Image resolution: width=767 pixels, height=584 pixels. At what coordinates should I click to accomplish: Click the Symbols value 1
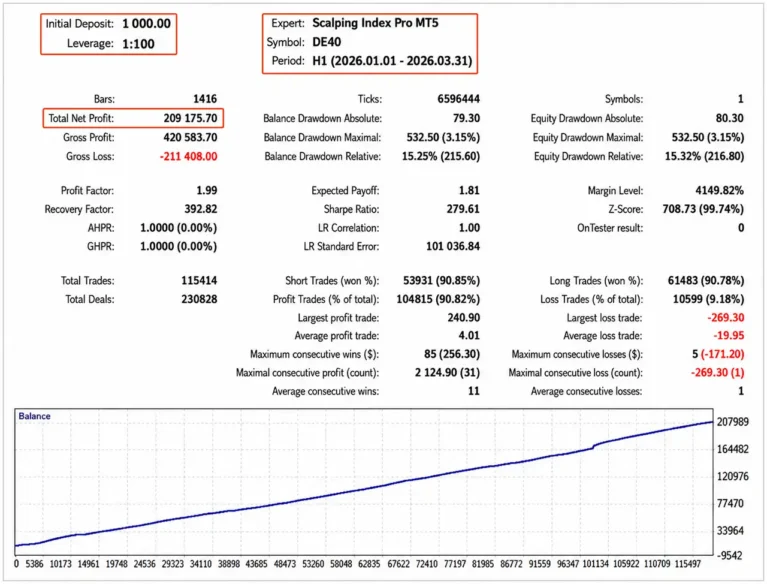pos(741,99)
